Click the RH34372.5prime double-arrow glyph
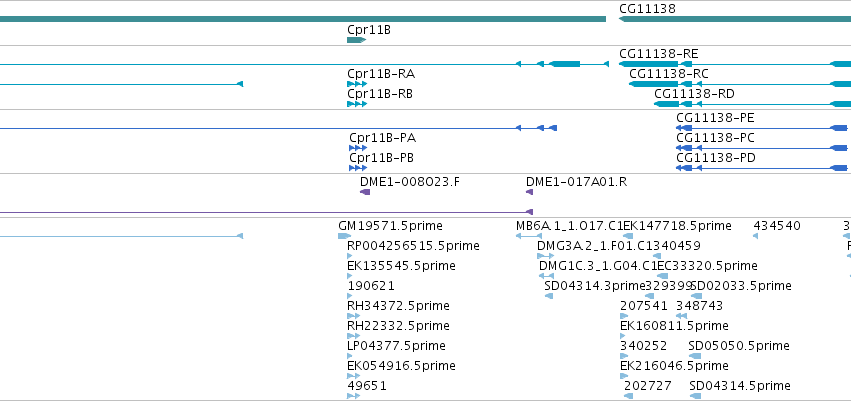Viewport: 851px width, 401px height. (x=353, y=316)
